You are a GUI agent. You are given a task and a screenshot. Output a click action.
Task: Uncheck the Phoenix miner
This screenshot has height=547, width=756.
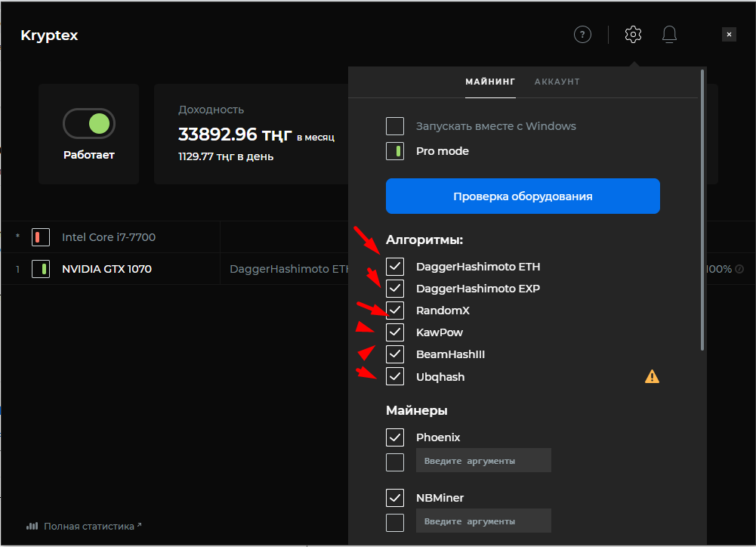click(x=395, y=437)
